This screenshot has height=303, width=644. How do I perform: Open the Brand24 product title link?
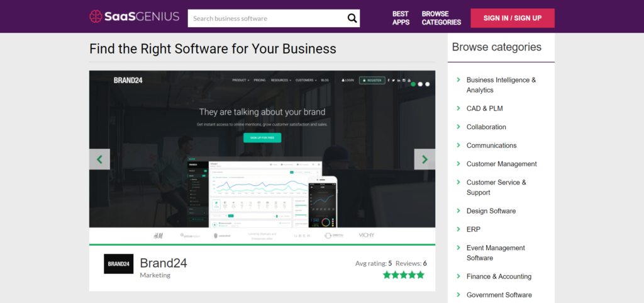coord(163,263)
